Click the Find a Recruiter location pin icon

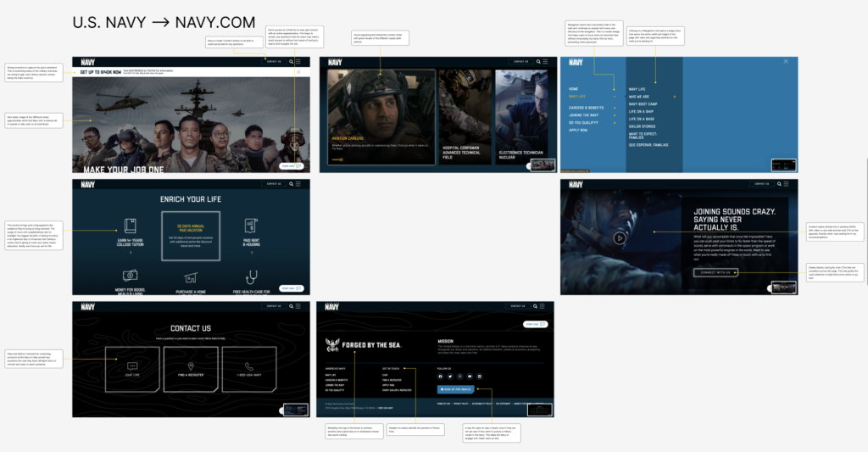tap(191, 366)
